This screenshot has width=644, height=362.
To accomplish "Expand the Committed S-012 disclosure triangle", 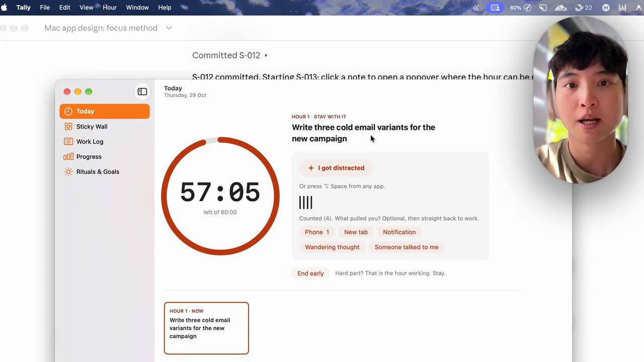I will click(x=266, y=55).
